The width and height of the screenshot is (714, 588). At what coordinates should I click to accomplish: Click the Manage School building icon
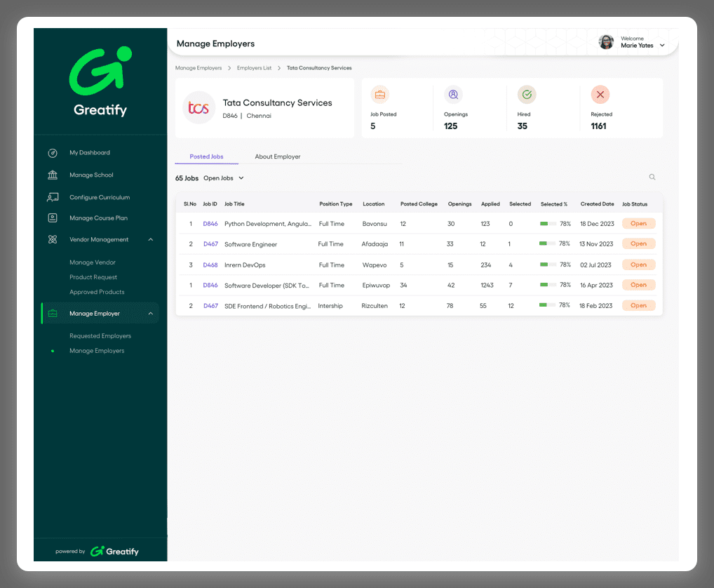click(53, 175)
